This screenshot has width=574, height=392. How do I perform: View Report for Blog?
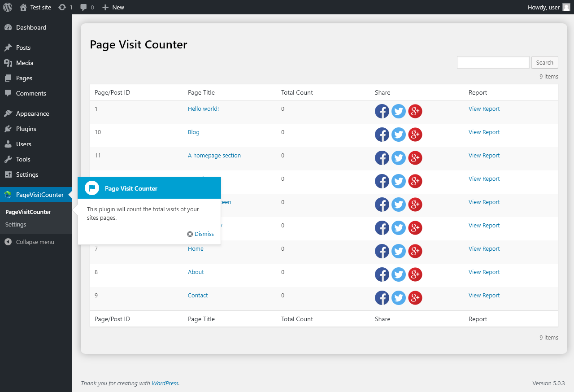tap(484, 132)
